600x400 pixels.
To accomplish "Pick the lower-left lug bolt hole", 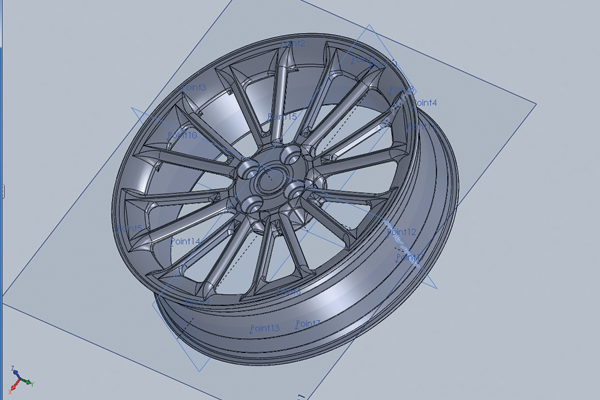I will pos(252,203).
